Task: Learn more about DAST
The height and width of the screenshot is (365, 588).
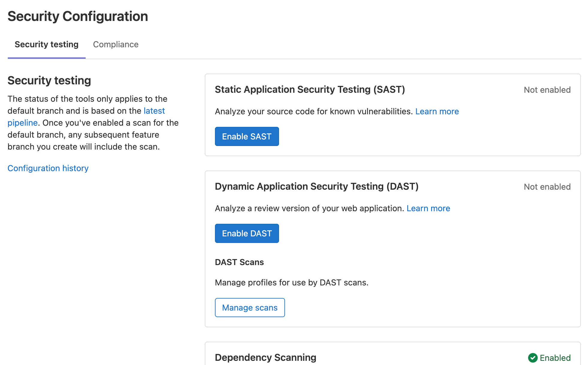Action: [429, 208]
